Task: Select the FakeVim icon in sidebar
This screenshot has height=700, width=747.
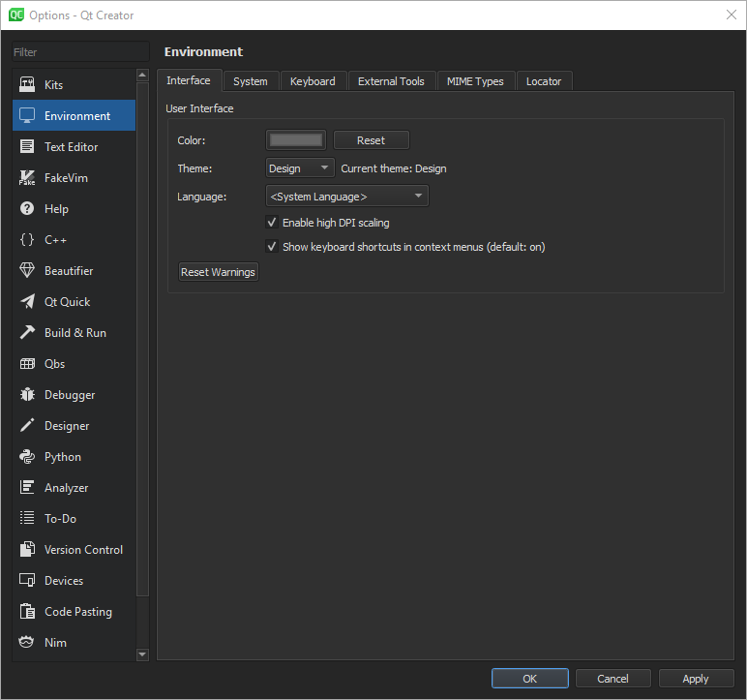Action: click(27, 178)
